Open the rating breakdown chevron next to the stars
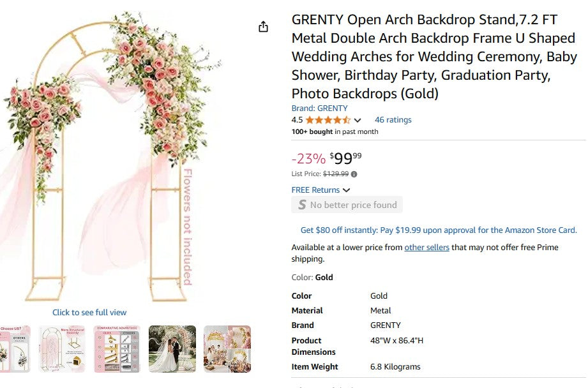Image resolution: width=588 pixels, height=388 pixels. (358, 120)
